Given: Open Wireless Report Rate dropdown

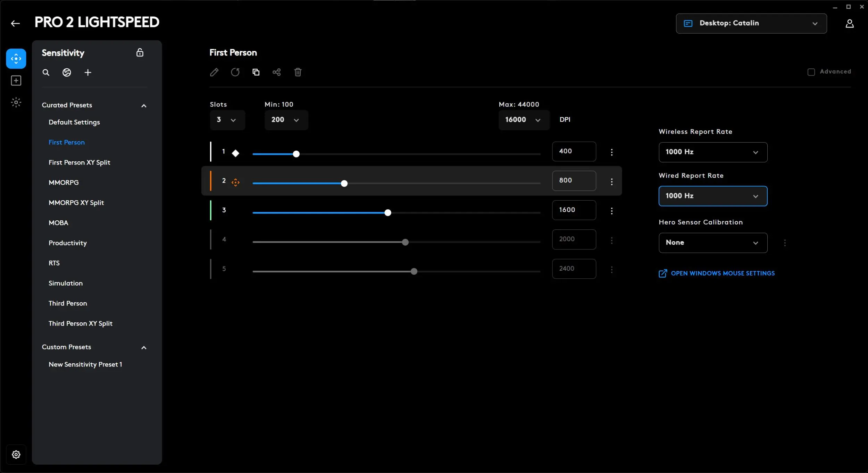Looking at the screenshot, I should [x=713, y=152].
